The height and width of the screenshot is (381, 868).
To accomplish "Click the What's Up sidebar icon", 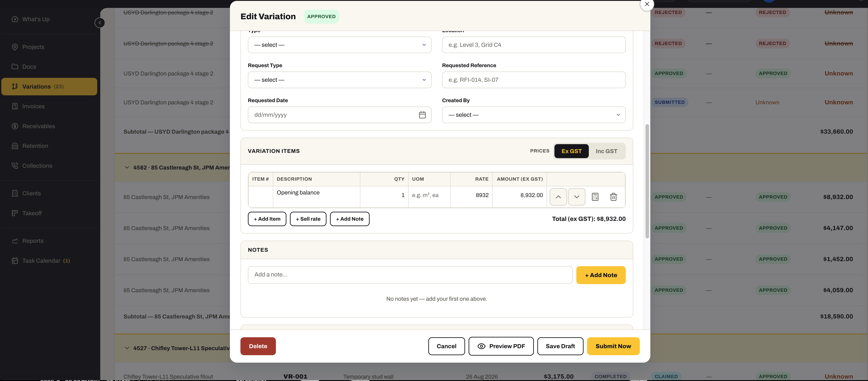I will [x=15, y=19].
